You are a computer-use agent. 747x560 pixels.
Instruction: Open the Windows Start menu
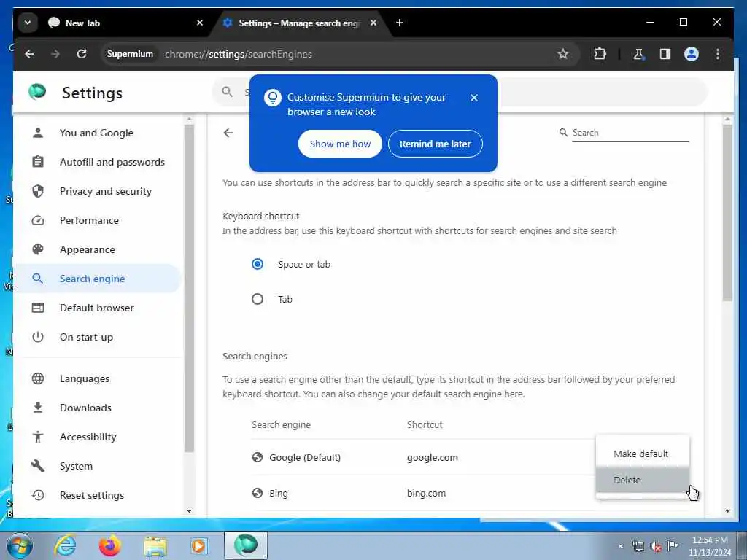[19, 545]
